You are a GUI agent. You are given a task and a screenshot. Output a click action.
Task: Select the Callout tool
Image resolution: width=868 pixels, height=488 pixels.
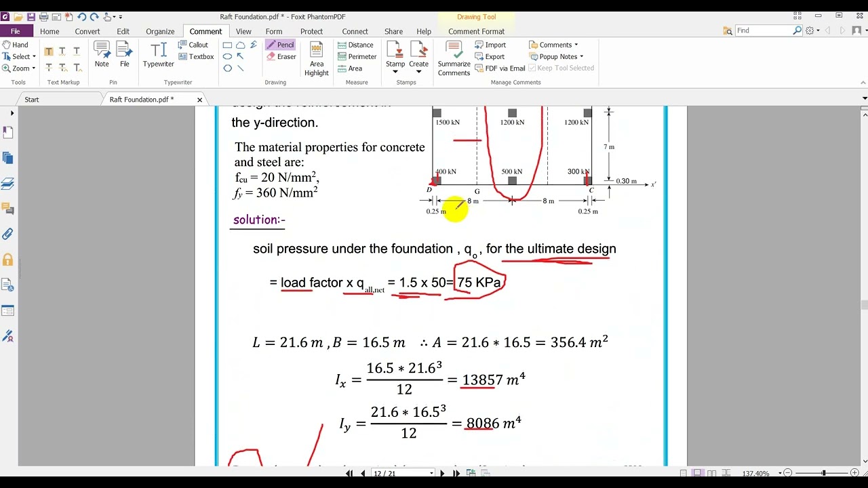193,45
